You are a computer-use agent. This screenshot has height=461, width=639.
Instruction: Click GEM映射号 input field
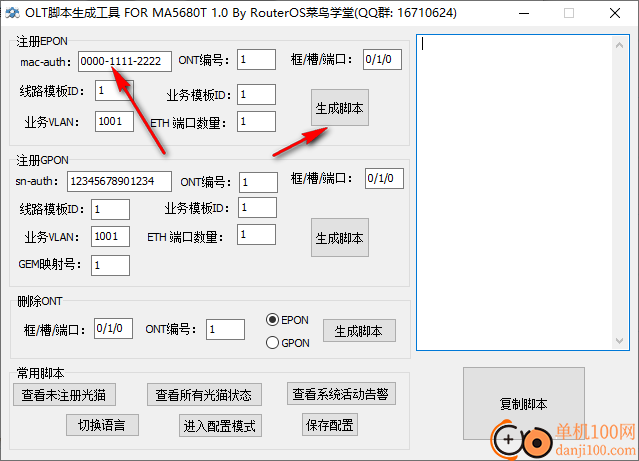(x=110, y=265)
